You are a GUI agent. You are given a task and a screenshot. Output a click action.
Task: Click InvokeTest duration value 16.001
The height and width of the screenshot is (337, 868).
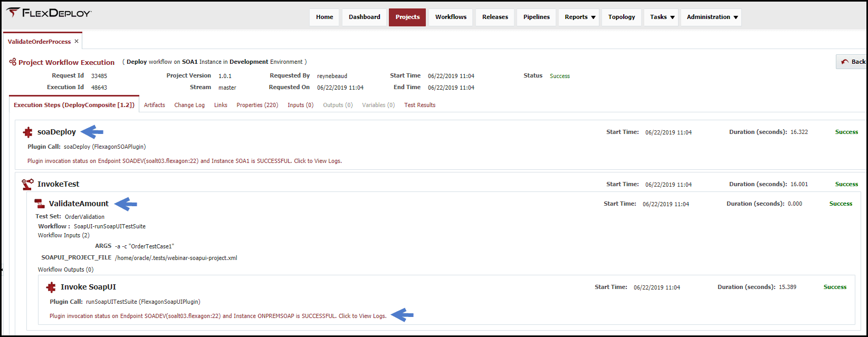tap(799, 184)
